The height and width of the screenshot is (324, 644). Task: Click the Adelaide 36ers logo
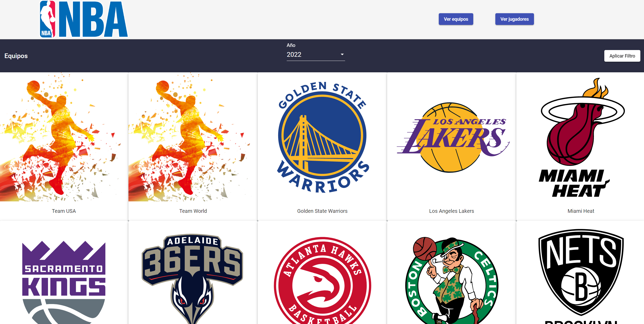pyautogui.click(x=193, y=277)
